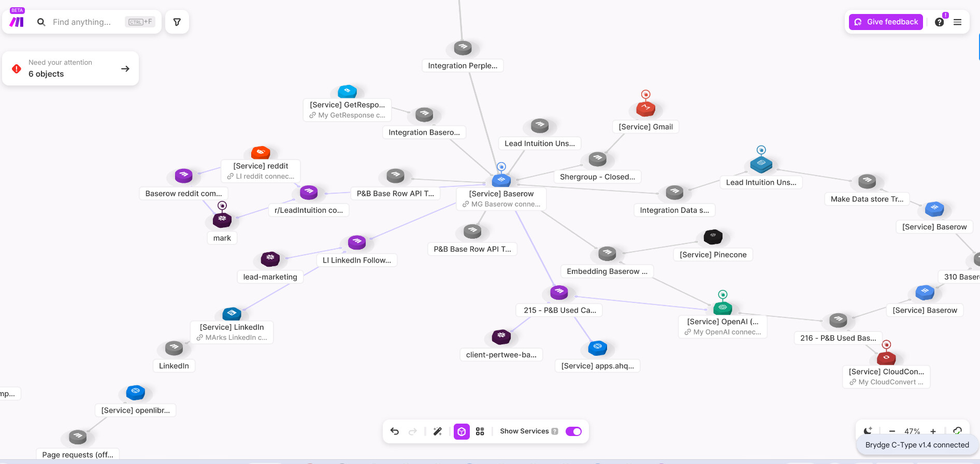
Task: Click the Show Services help badge
Action: coord(555,431)
